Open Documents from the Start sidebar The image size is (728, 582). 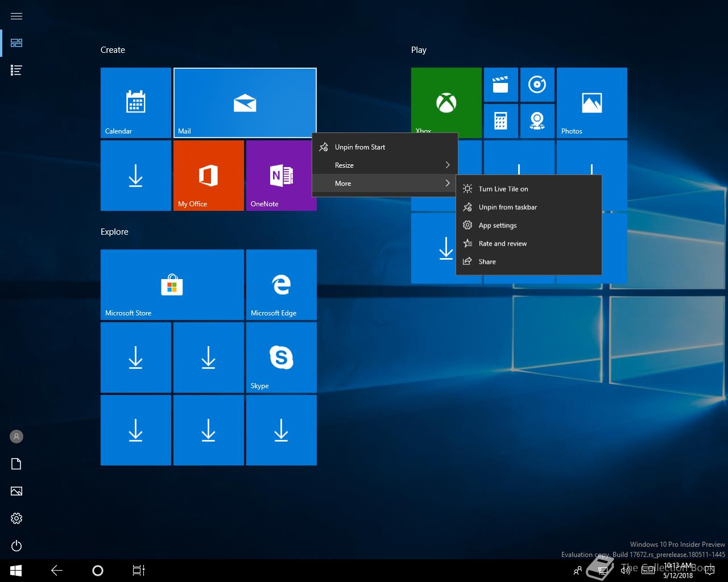click(x=16, y=464)
